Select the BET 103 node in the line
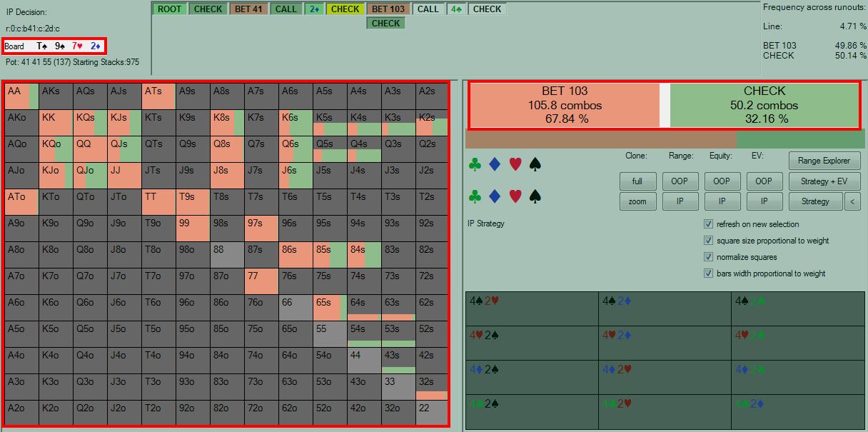This screenshot has width=868, height=432. click(388, 9)
